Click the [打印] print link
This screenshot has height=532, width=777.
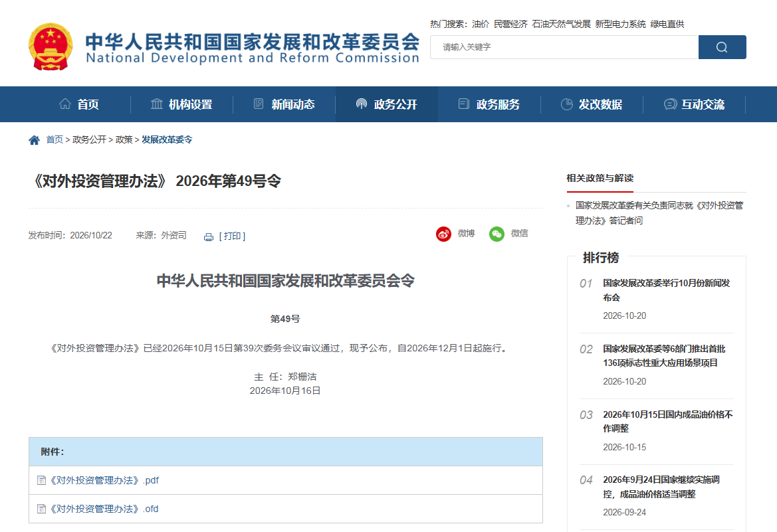(x=233, y=236)
